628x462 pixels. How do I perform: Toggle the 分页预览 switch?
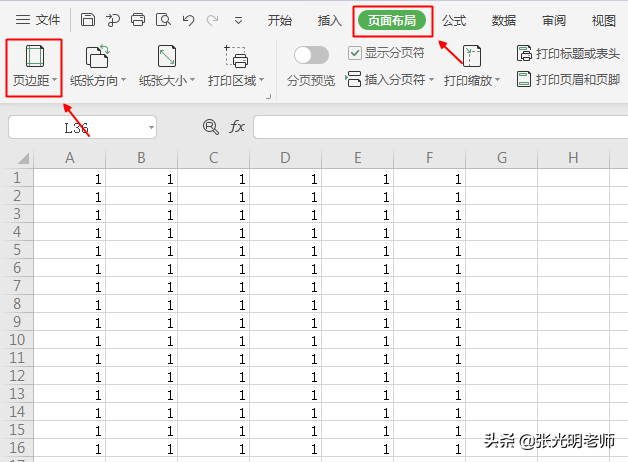[x=311, y=55]
